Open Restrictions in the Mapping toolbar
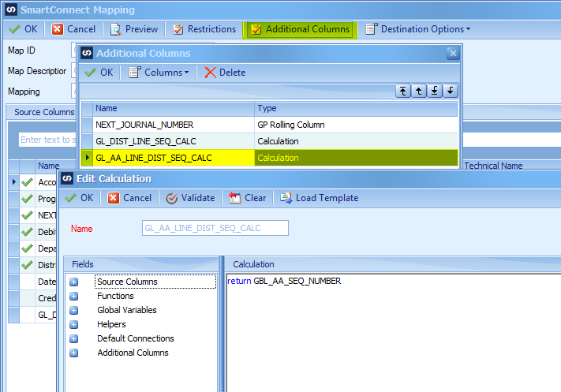561x392 pixels. point(204,29)
